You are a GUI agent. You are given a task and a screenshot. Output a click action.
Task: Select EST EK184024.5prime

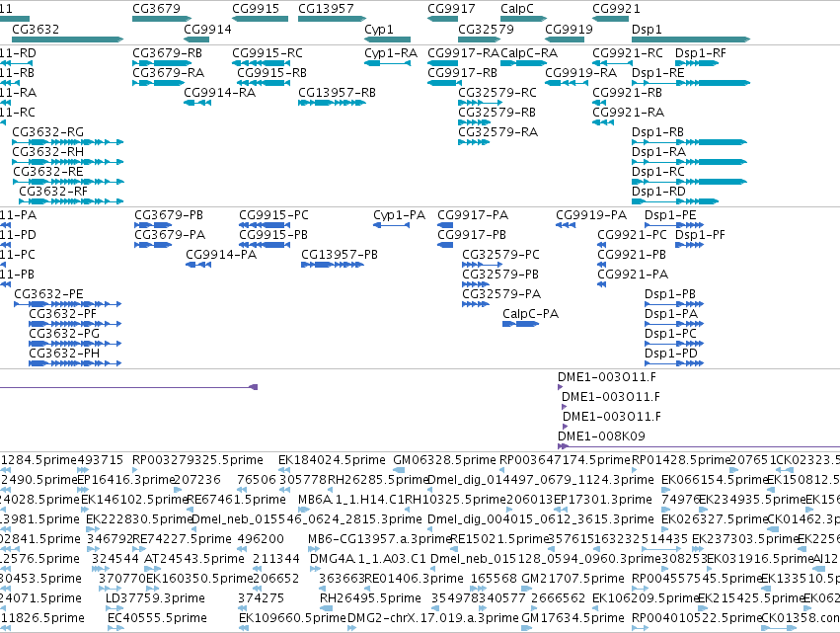[284, 470]
